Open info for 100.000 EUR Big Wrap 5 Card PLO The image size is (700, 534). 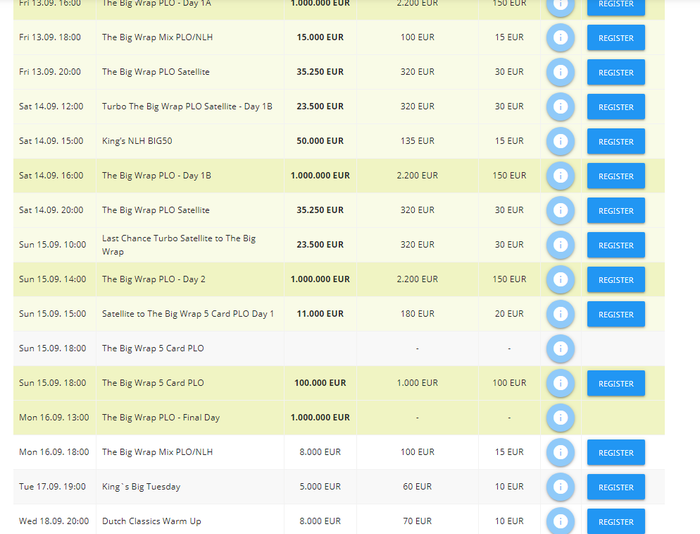(x=560, y=383)
